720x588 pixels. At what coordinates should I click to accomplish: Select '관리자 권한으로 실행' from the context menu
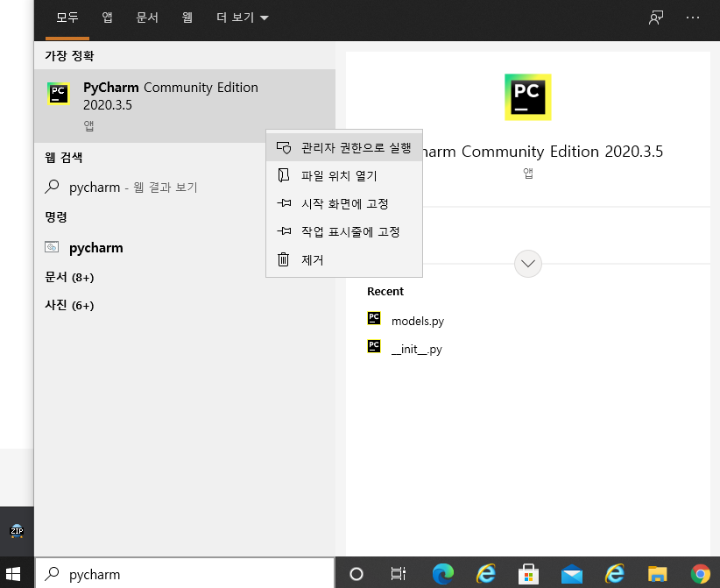pos(344,148)
